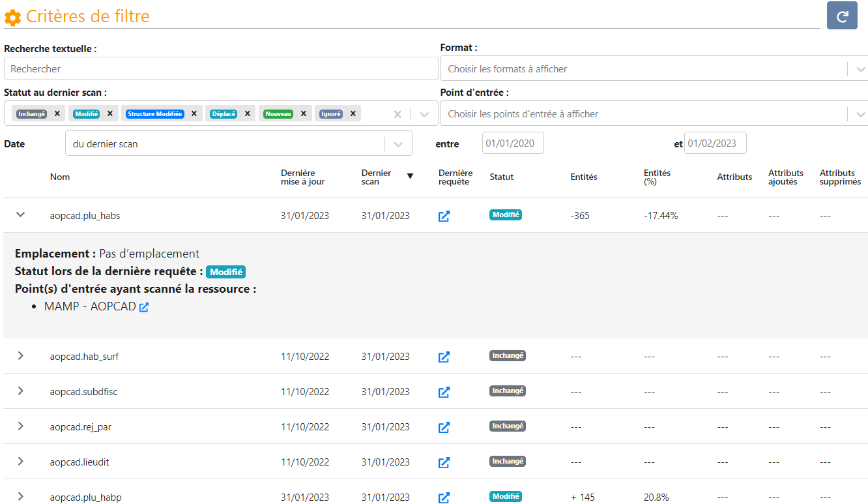The width and height of the screenshot is (868, 504).
Task: Click the -17.44% entities percentage
Action: (661, 216)
